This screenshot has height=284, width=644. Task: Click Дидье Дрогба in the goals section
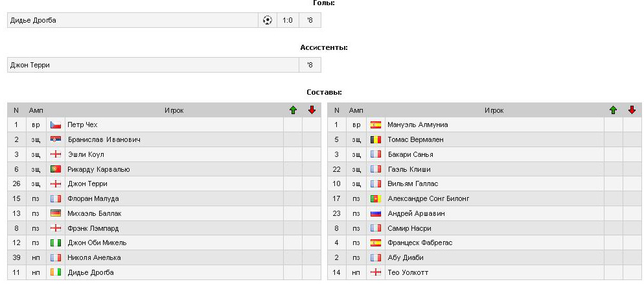click(x=33, y=20)
